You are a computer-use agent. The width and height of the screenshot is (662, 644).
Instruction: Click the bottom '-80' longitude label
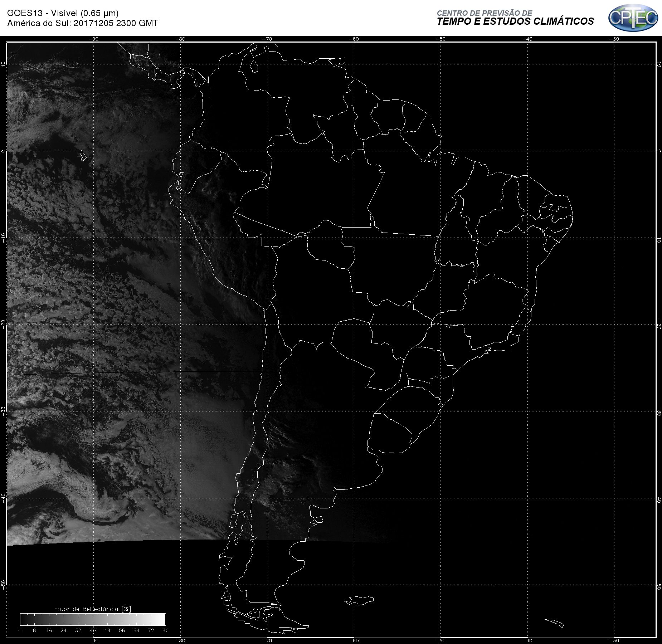tap(180, 640)
